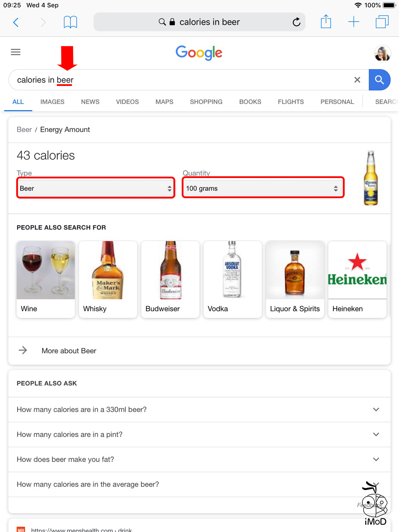
Task: Open the Type selector showing Beer
Action: [x=95, y=188]
